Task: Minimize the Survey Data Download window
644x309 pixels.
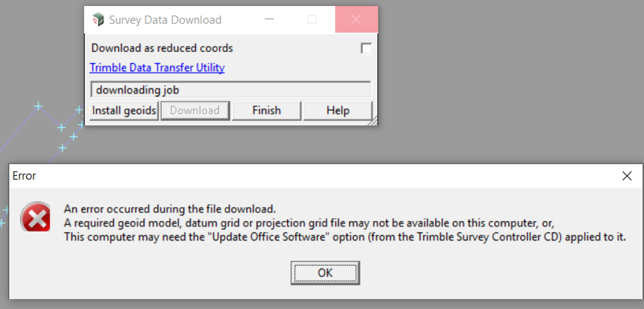Action: click(269, 20)
